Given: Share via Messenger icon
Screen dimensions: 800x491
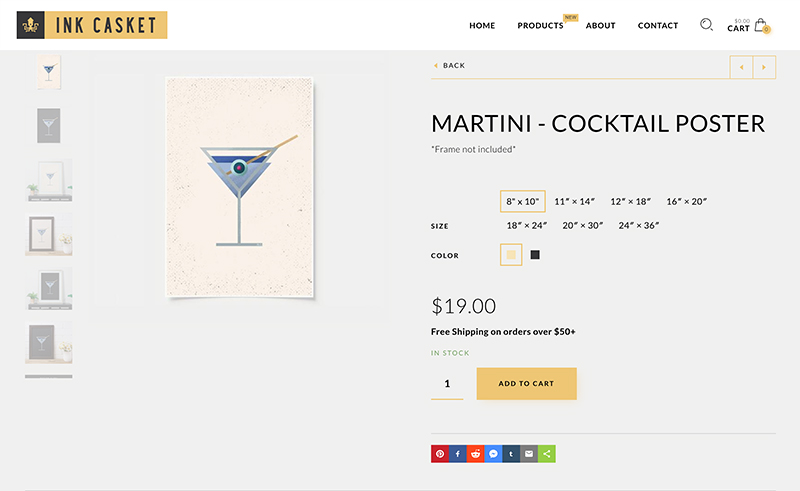Looking at the screenshot, I should (493, 454).
